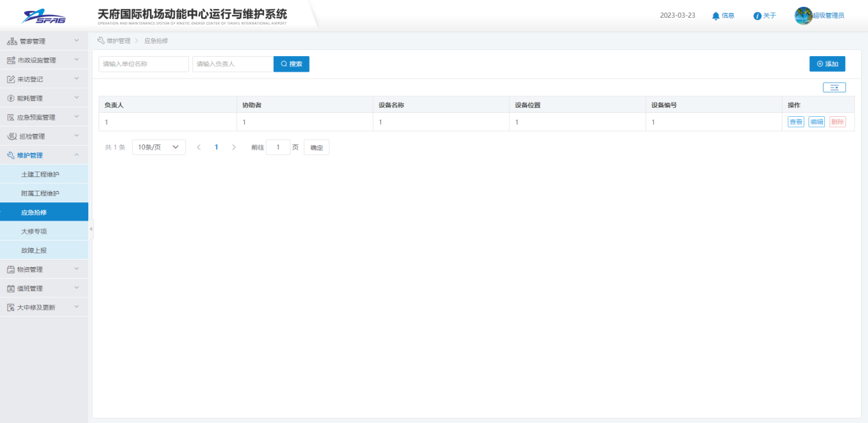Click the 添加 add button
868x423 pixels.
(827, 64)
